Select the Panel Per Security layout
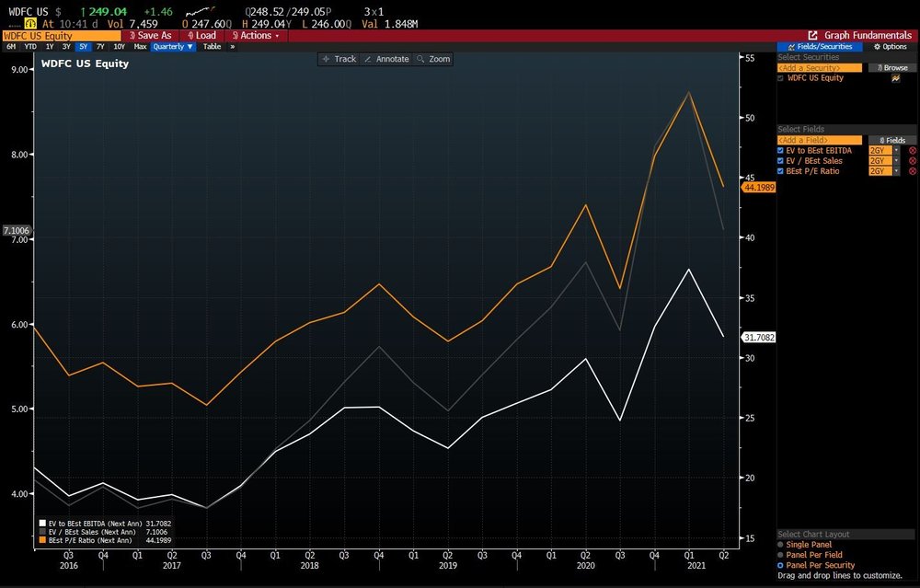The height and width of the screenshot is (588, 920). (x=780, y=565)
